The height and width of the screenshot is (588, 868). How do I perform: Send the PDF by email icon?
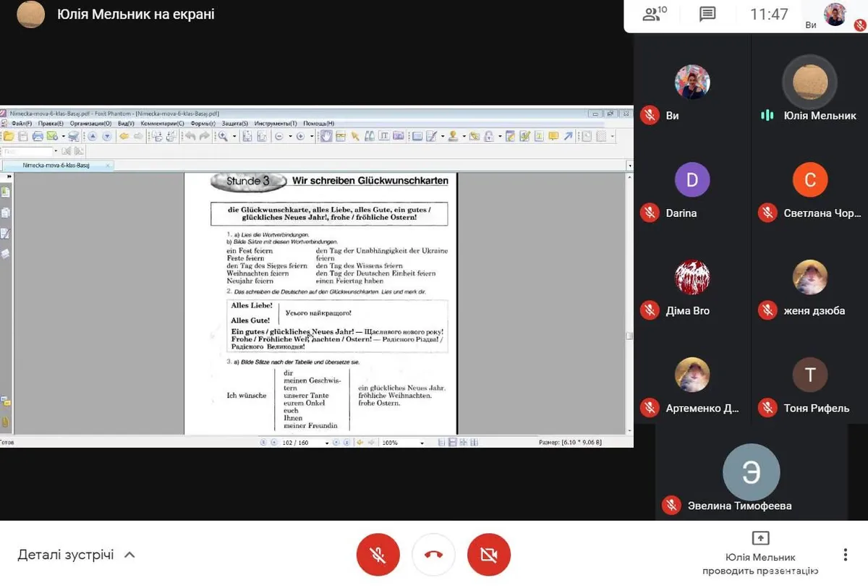(x=52, y=136)
